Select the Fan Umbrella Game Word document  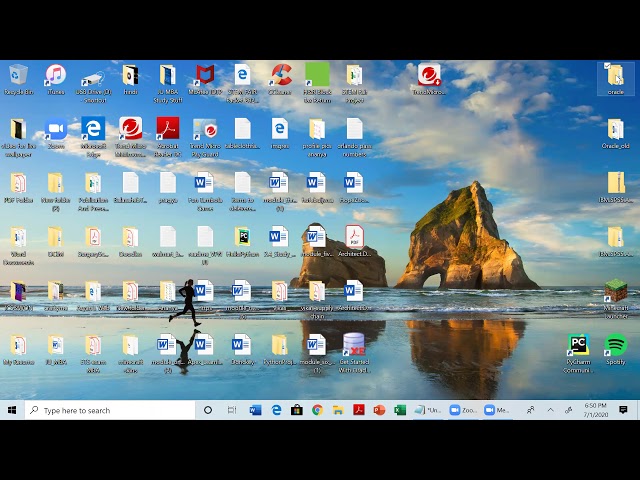click(x=205, y=191)
